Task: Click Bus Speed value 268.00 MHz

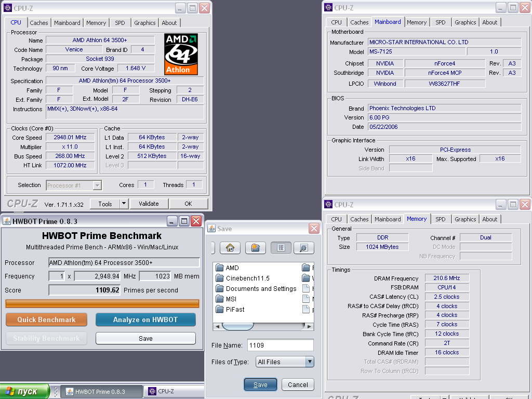Action: click(70, 156)
